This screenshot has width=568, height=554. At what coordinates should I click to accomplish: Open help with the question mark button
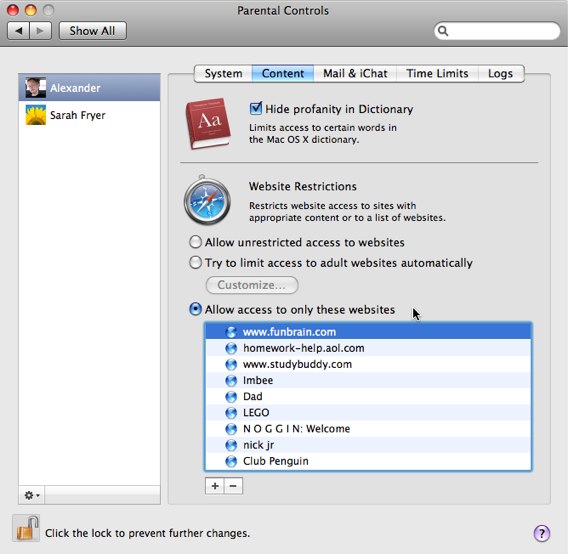pos(542,533)
